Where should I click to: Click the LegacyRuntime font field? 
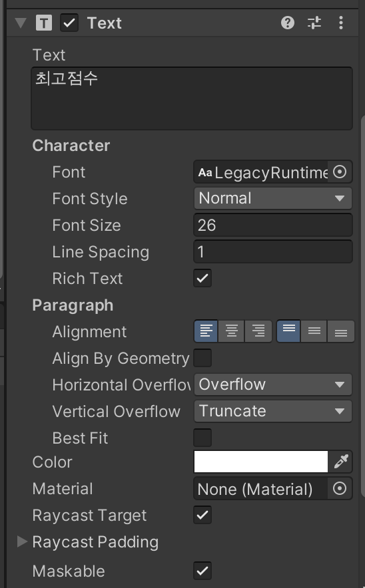click(261, 172)
